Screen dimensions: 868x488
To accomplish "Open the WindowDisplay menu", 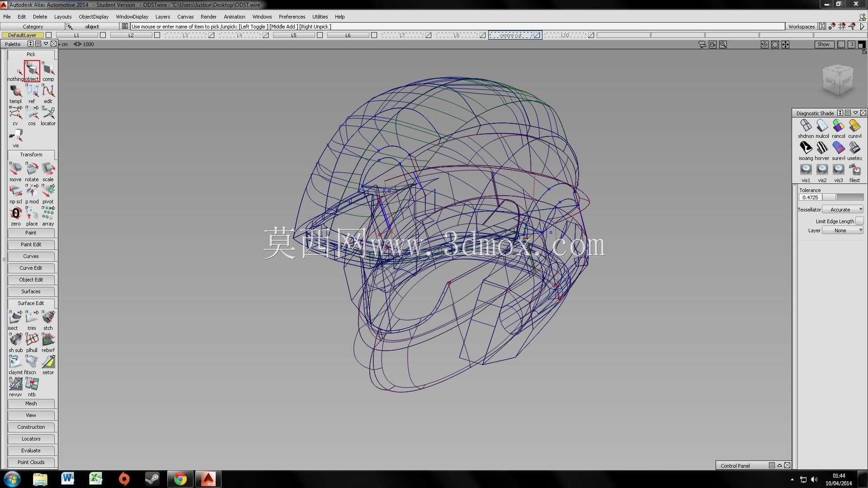I will pos(132,17).
